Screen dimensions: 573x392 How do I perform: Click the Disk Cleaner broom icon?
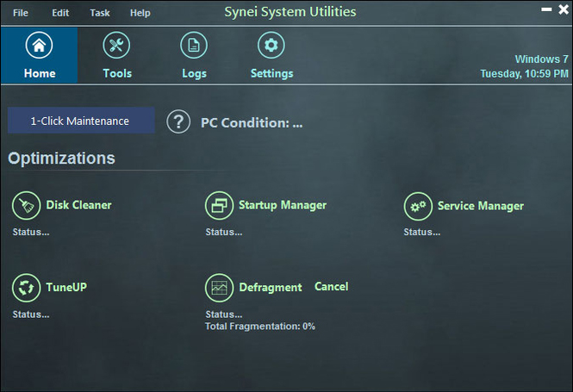pyautogui.click(x=26, y=206)
